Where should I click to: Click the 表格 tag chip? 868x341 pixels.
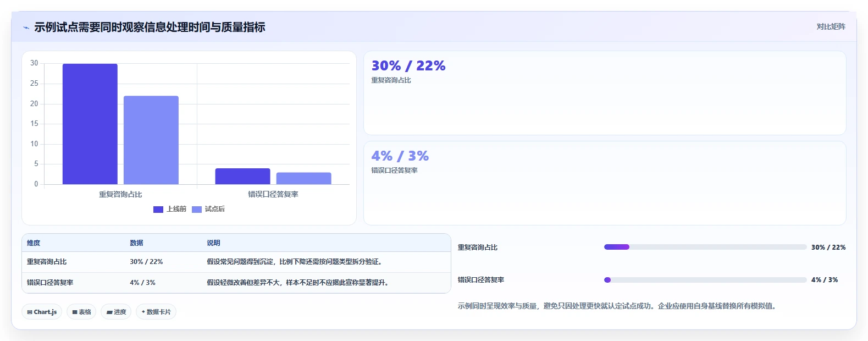coord(81,312)
